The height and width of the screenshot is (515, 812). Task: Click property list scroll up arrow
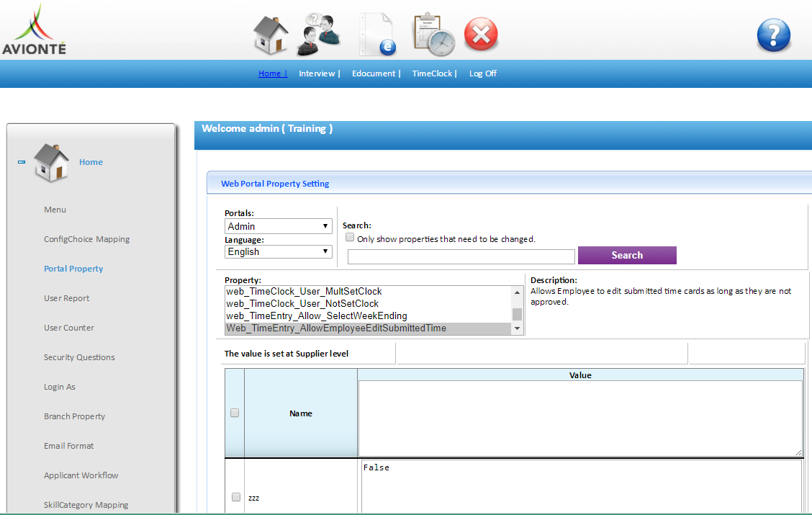coord(517,292)
